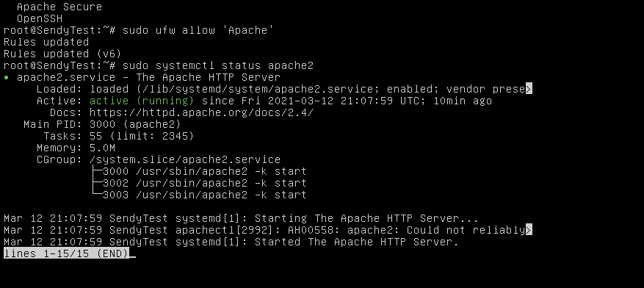Click the 'sudo systemctl status apache2' command
The width and height of the screenshot is (644, 288).
pyautogui.click(x=218, y=65)
